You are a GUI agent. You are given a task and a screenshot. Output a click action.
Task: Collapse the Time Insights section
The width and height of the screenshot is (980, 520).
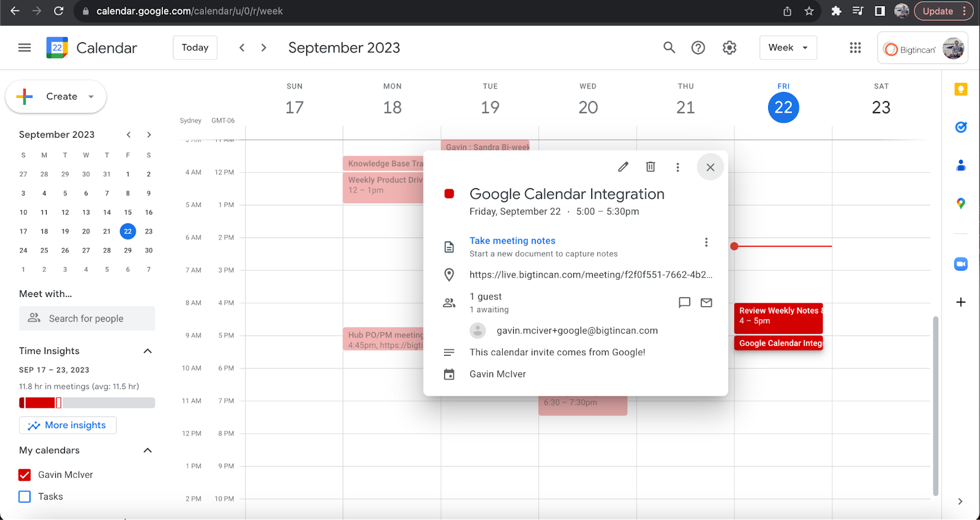click(148, 351)
